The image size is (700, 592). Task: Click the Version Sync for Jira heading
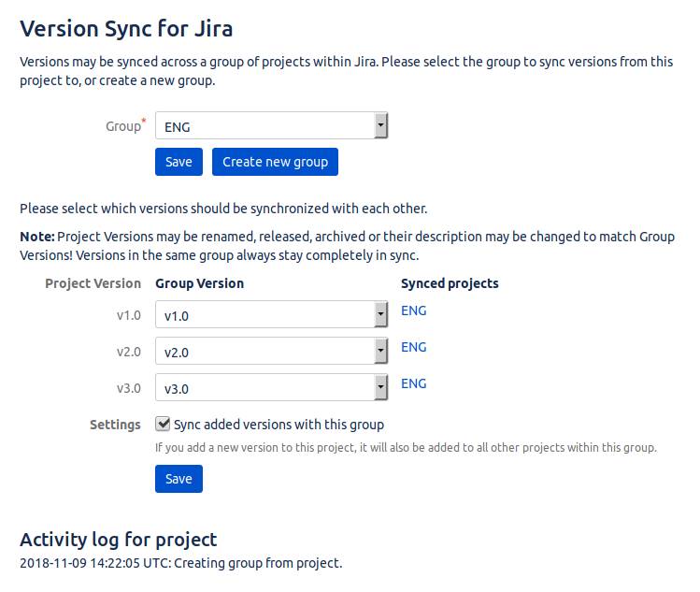pos(126,29)
